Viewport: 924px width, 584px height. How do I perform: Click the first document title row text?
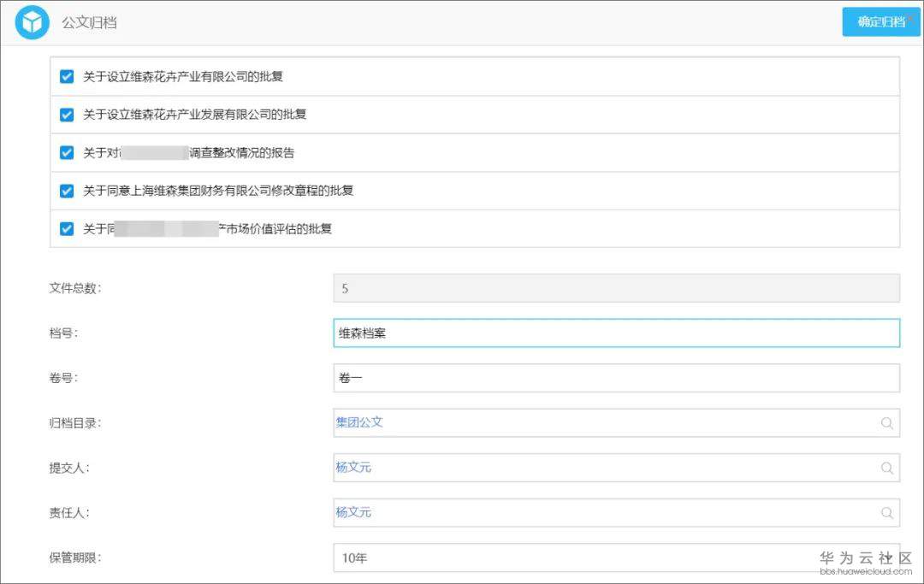tap(184, 75)
